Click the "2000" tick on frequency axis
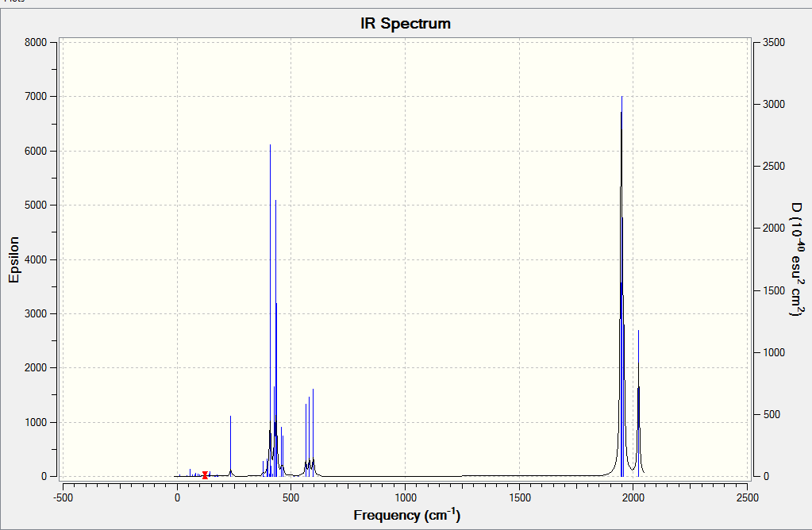The image size is (812, 530). (x=633, y=498)
